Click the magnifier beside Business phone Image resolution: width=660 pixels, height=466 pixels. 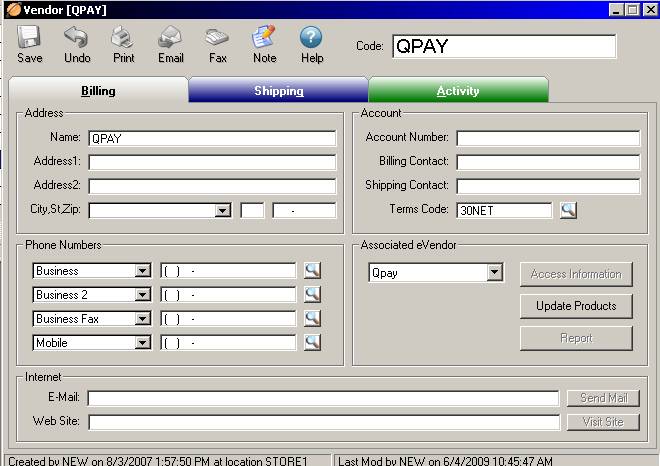[312, 270]
